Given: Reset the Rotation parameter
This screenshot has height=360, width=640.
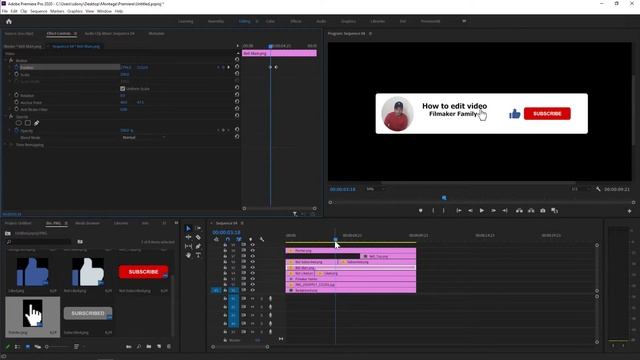Looking at the screenshot, I should [237, 95].
